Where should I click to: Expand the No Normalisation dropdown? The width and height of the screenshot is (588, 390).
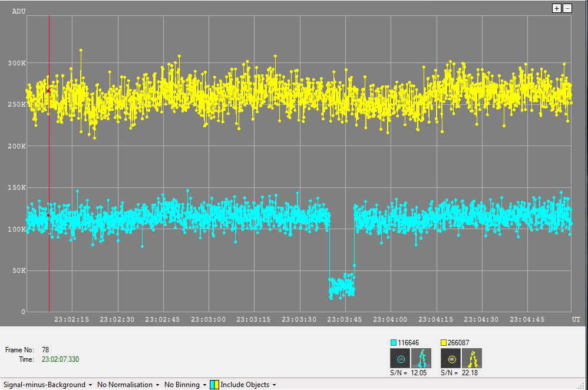click(x=128, y=385)
